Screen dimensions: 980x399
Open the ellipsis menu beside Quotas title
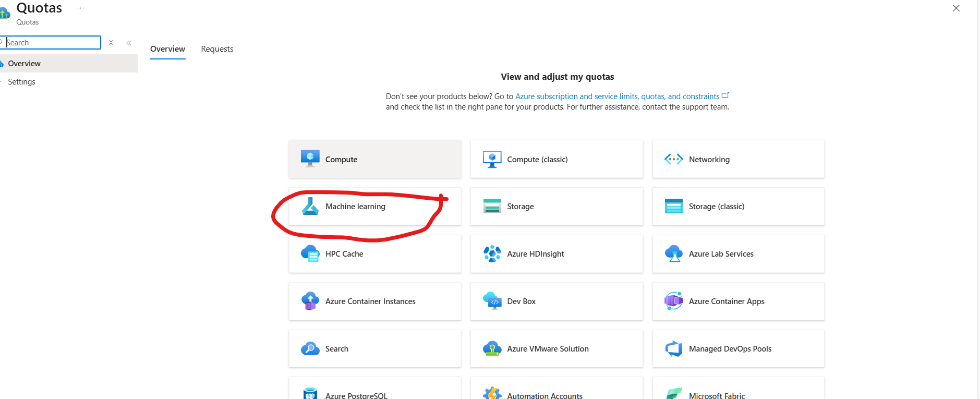(x=80, y=8)
